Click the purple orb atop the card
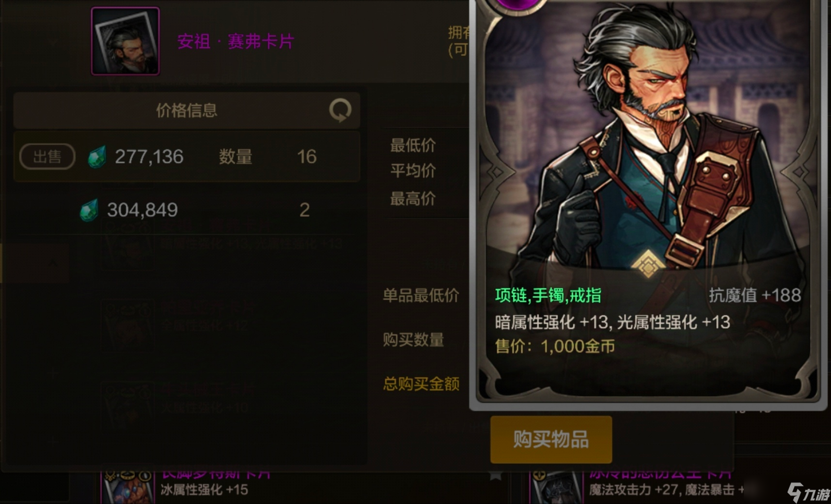This screenshot has width=831, height=504. tap(519, 5)
